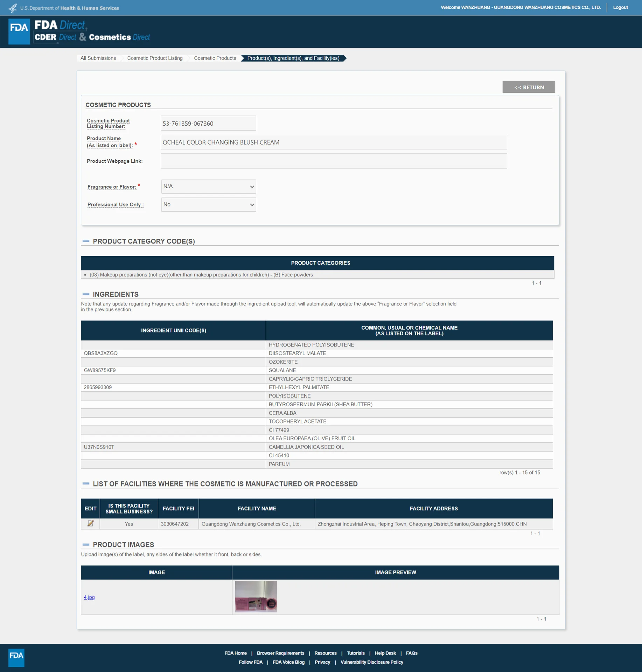The height and width of the screenshot is (672, 642).
Task: Select the OLEA EUROPAEA (OLIVE) FRUIT OIL row
Action: coord(317,438)
